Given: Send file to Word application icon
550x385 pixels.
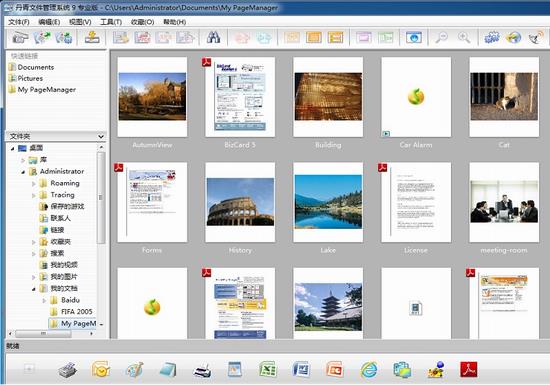Looking at the screenshot, I should point(301,370).
